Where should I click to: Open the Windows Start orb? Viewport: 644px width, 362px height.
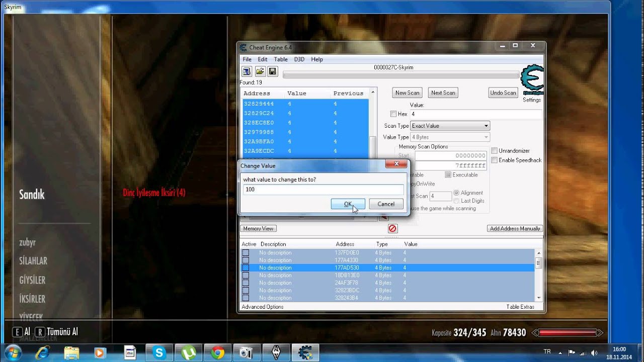[x=14, y=352]
